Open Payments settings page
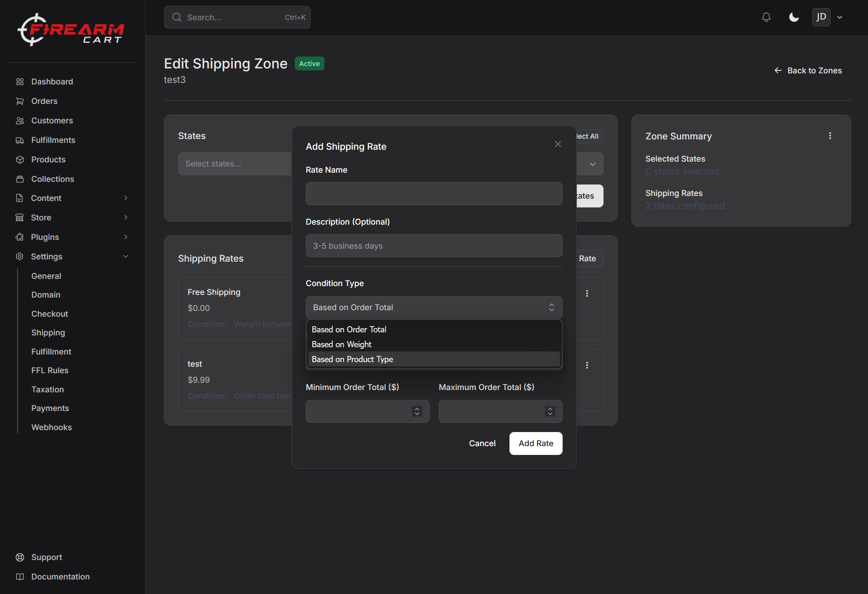868x594 pixels. [x=50, y=408]
